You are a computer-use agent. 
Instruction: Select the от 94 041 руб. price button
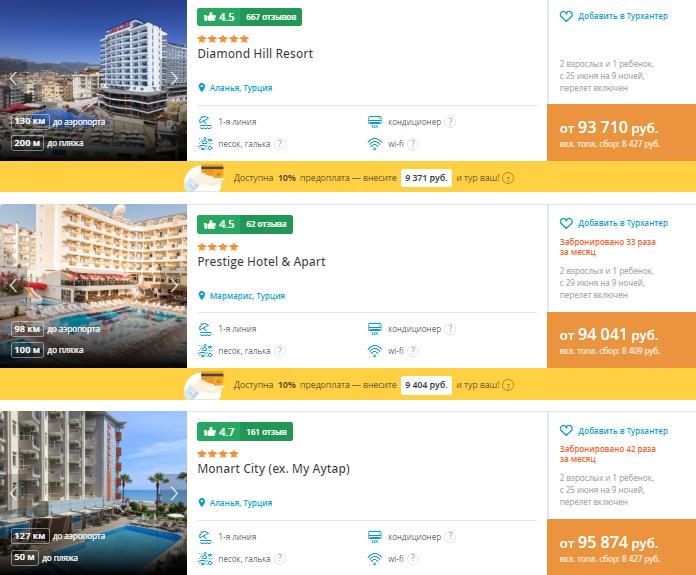click(x=621, y=340)
